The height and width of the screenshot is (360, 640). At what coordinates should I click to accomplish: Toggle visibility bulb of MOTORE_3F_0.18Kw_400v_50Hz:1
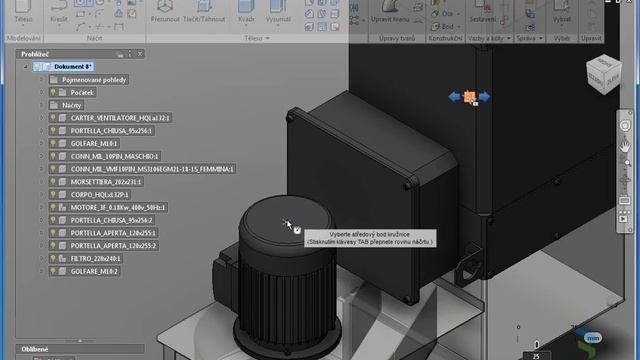point(53,207)
